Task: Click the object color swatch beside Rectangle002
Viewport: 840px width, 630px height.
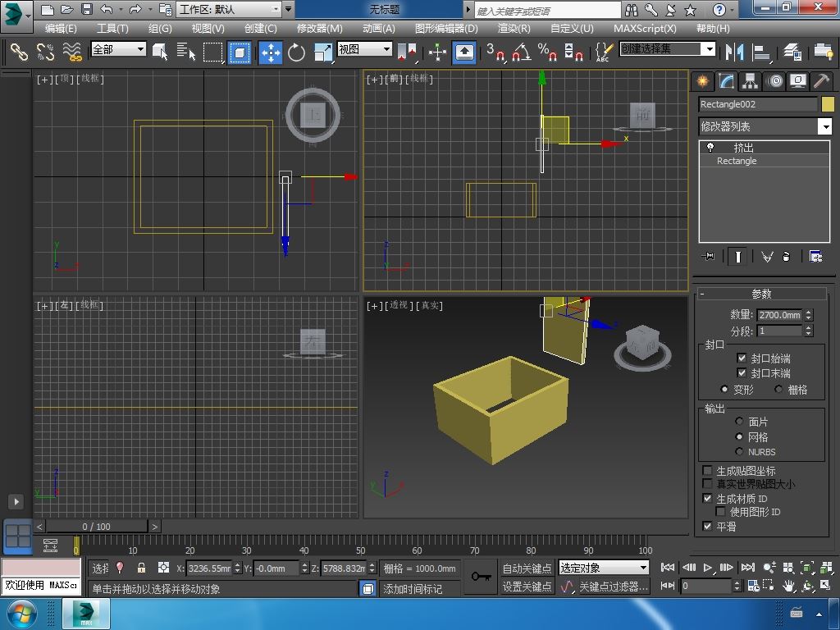Action: click(827, 104)
